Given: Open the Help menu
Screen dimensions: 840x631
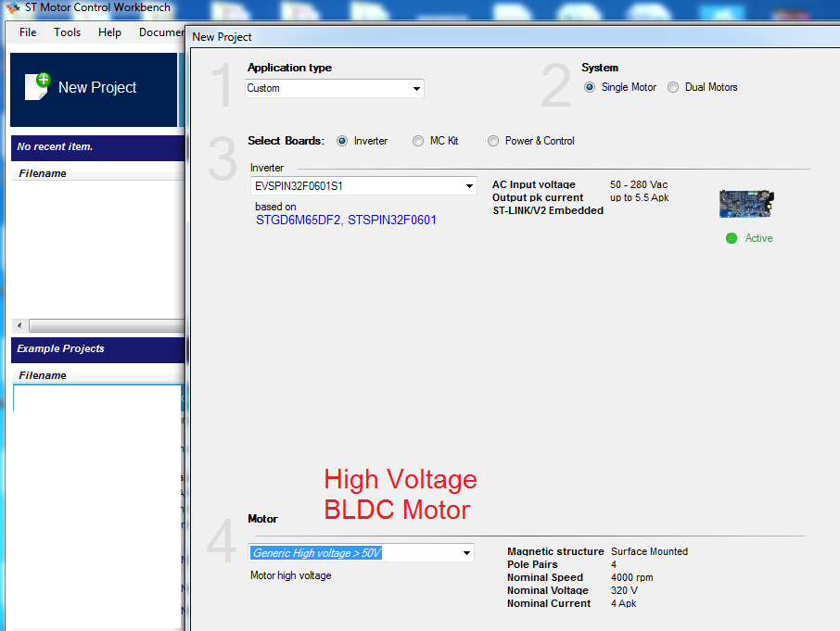Looking at the screenshot, I should coord(109,32).
